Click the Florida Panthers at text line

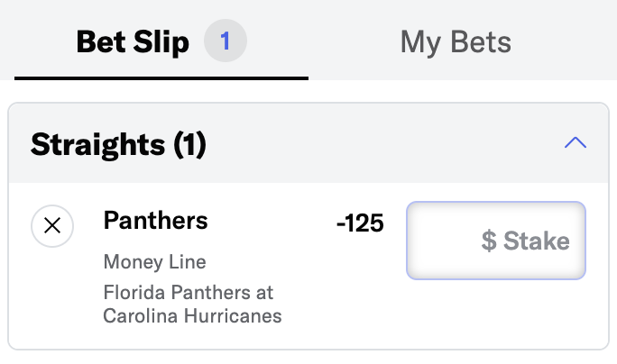(188, 293)
